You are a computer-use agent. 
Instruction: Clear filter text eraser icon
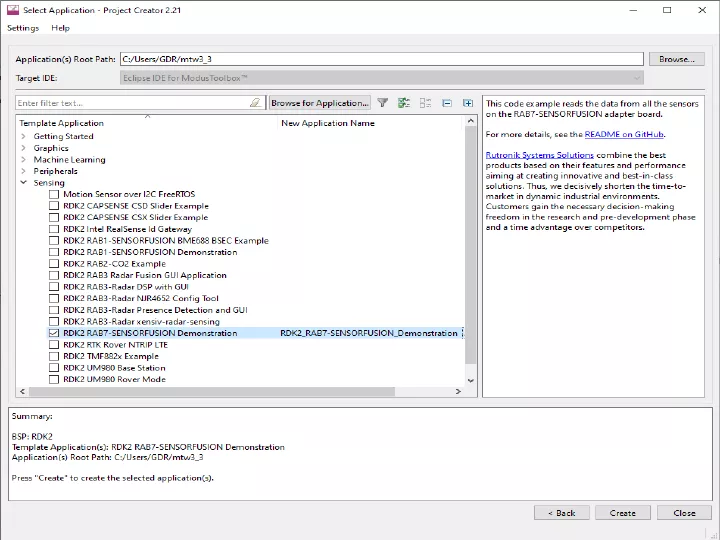pyautogui.click(x=255, y=103)
